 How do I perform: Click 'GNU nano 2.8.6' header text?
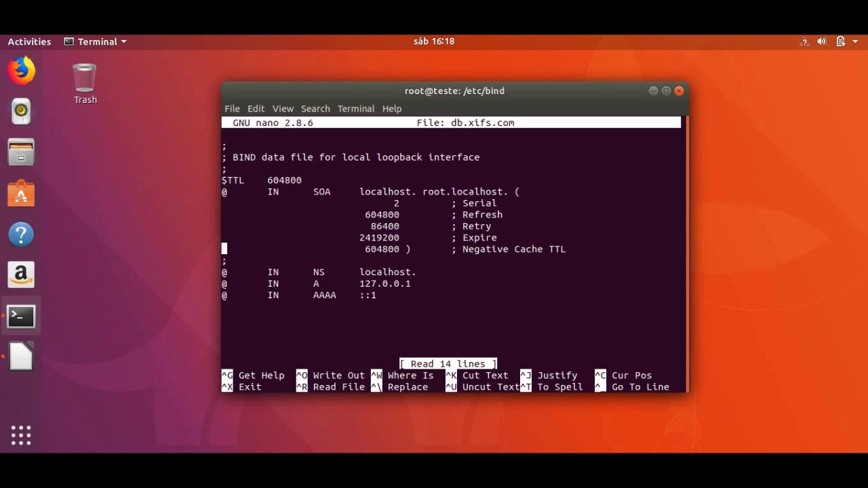[x=273, y=123]
